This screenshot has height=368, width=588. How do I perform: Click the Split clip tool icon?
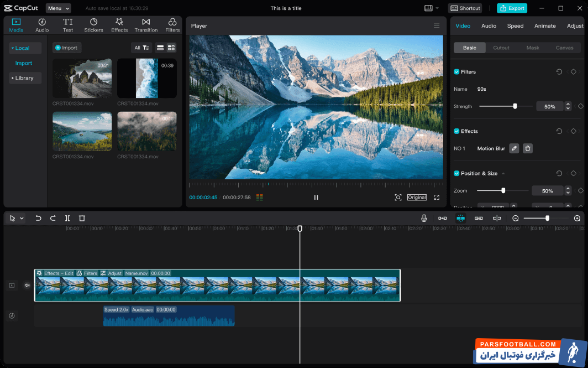(67, 218)
